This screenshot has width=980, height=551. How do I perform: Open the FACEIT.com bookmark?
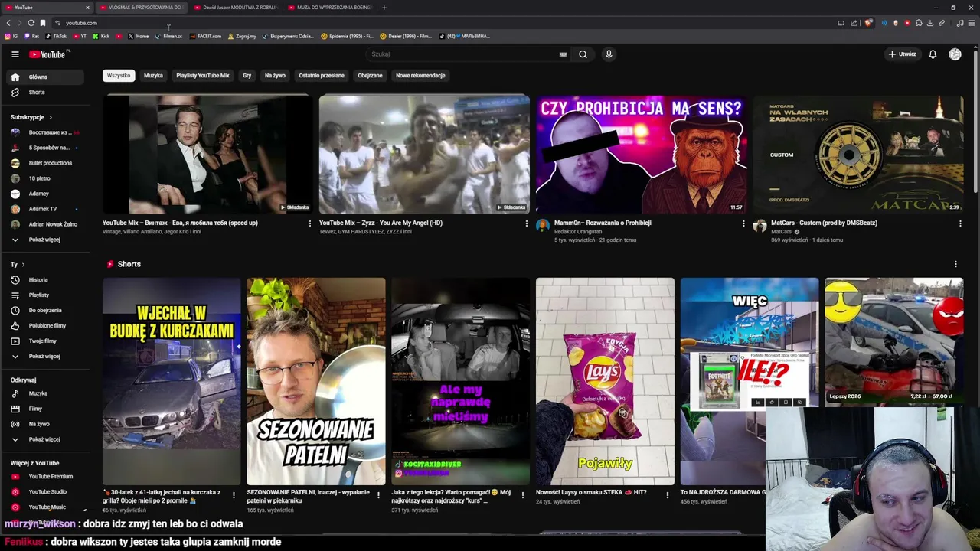pyautogui.click(x=205, y=36)
